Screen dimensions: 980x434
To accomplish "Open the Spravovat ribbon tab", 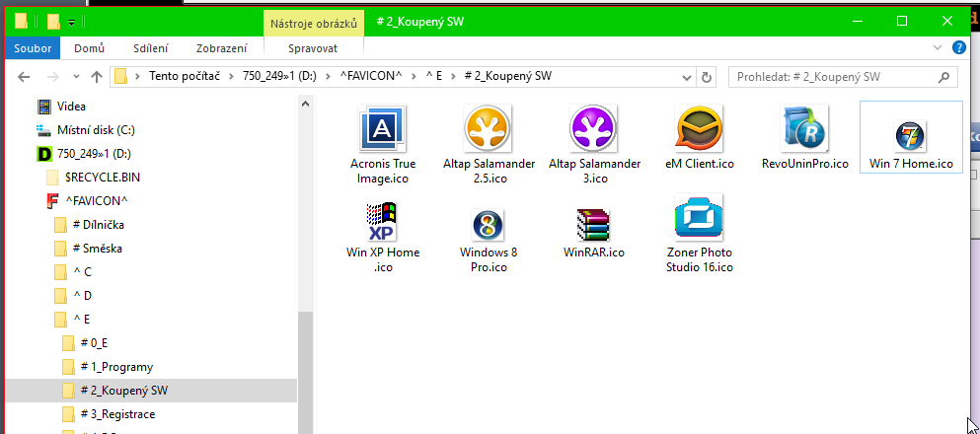I will [313, 48].
